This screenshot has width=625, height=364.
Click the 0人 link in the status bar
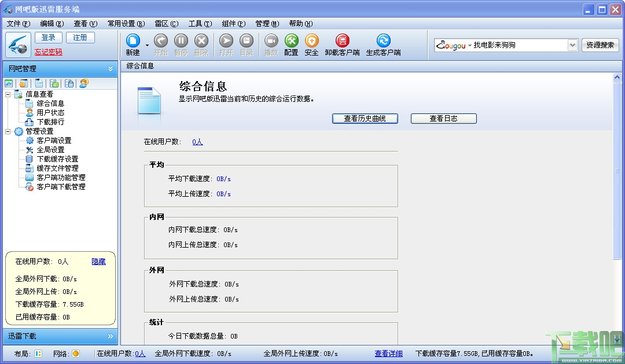(x=140, y=354)
